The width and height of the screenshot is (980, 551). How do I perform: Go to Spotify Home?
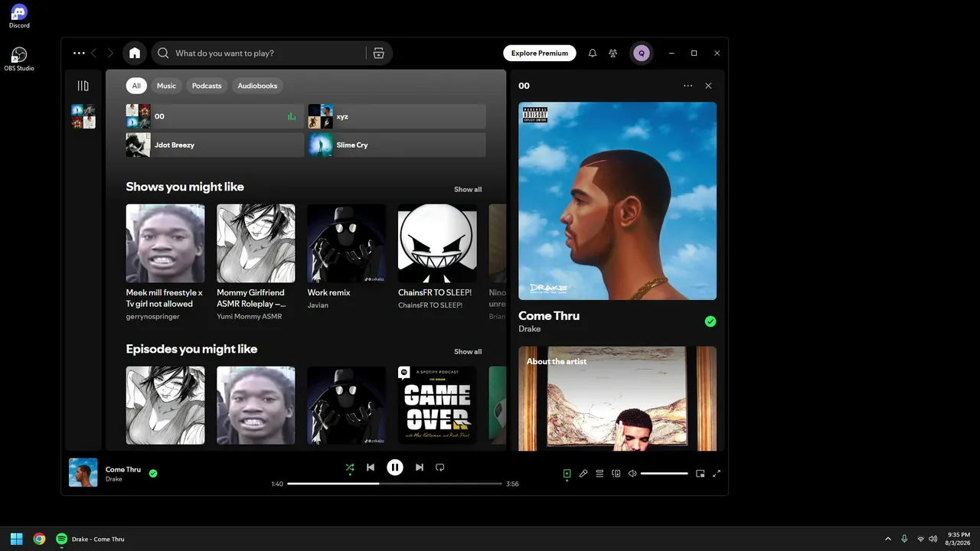135,53
